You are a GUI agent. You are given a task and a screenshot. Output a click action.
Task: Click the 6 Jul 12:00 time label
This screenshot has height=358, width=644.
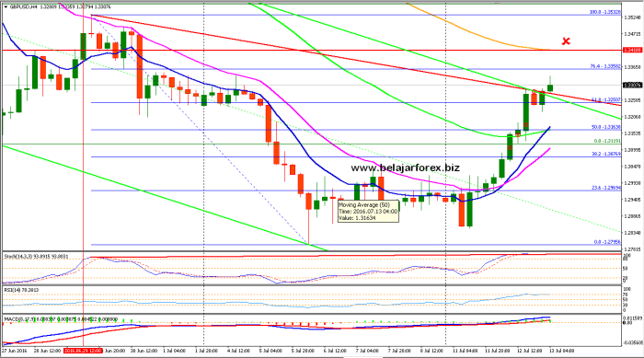pos(335,351)
